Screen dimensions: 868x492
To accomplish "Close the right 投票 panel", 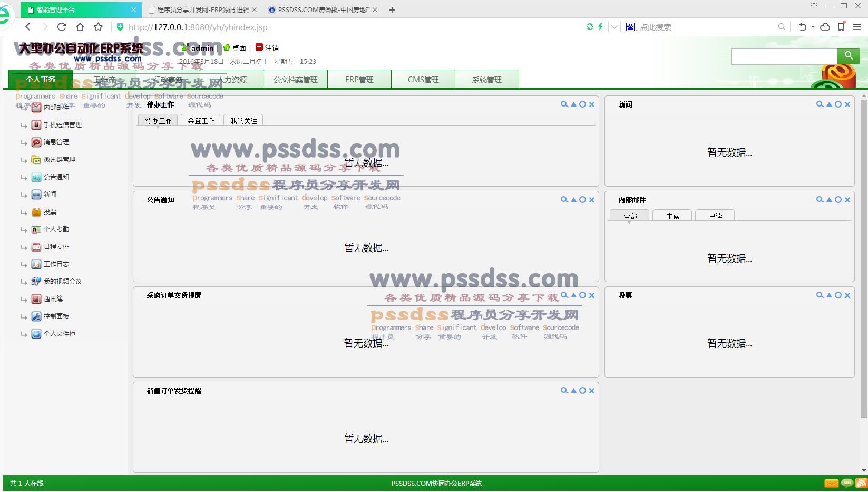I will click(847, 295).
